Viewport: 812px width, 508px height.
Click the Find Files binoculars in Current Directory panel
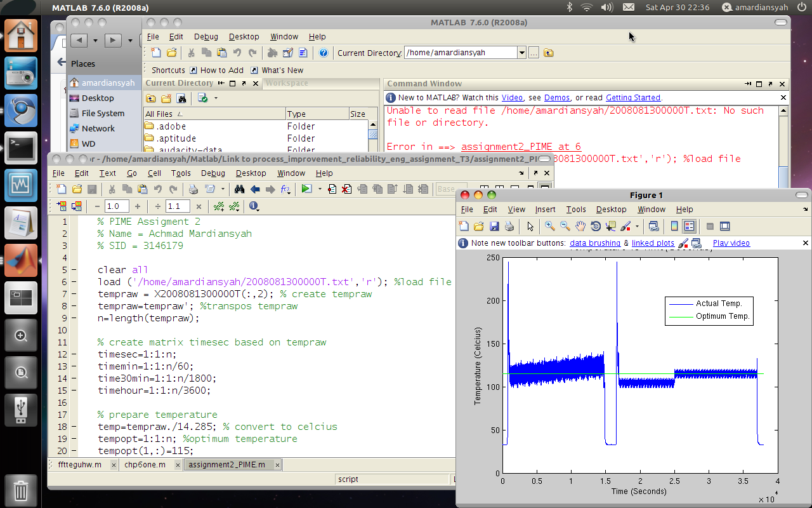(181, 98)
